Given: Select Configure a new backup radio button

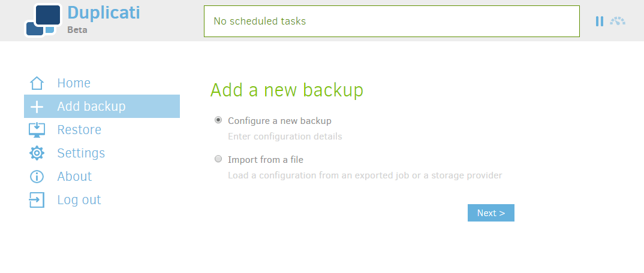Looking at the screenshot, I should pos(218,120).
